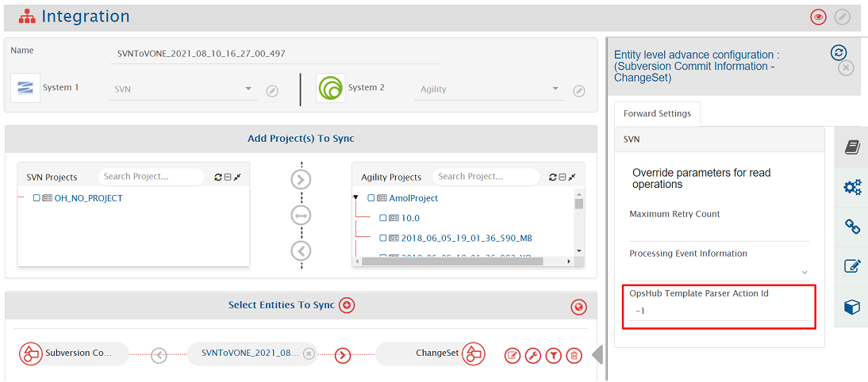This screenshot has width=868, height=382.
Task: Tick the checkbox for project 10.0
Action: [x=384, y=218]
